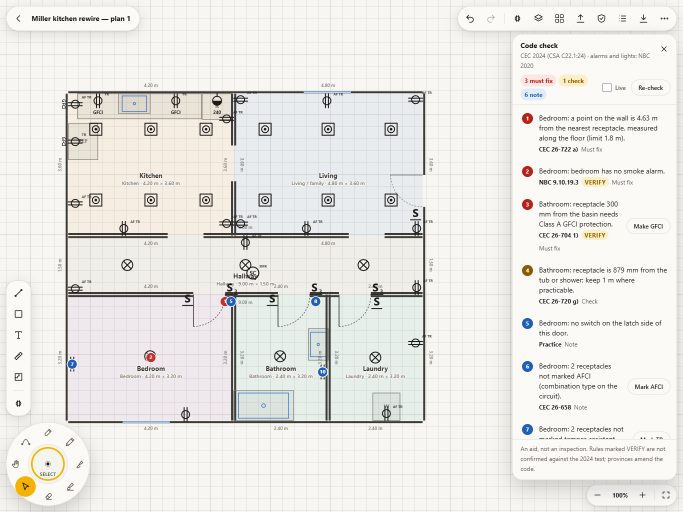Choose the thin pen tool on wheel right
The height and width of the screenshot is (512, 683).
80,465
